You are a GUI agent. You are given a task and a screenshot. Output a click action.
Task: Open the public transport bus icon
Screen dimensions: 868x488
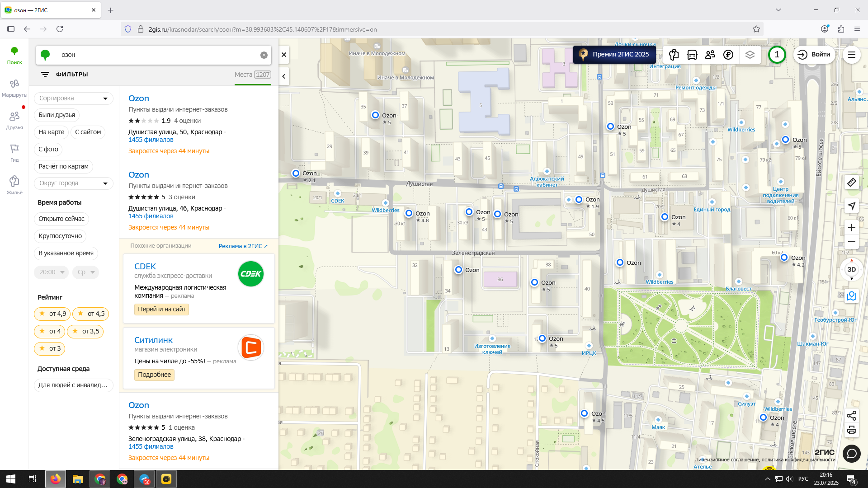(x=692, y=55)
